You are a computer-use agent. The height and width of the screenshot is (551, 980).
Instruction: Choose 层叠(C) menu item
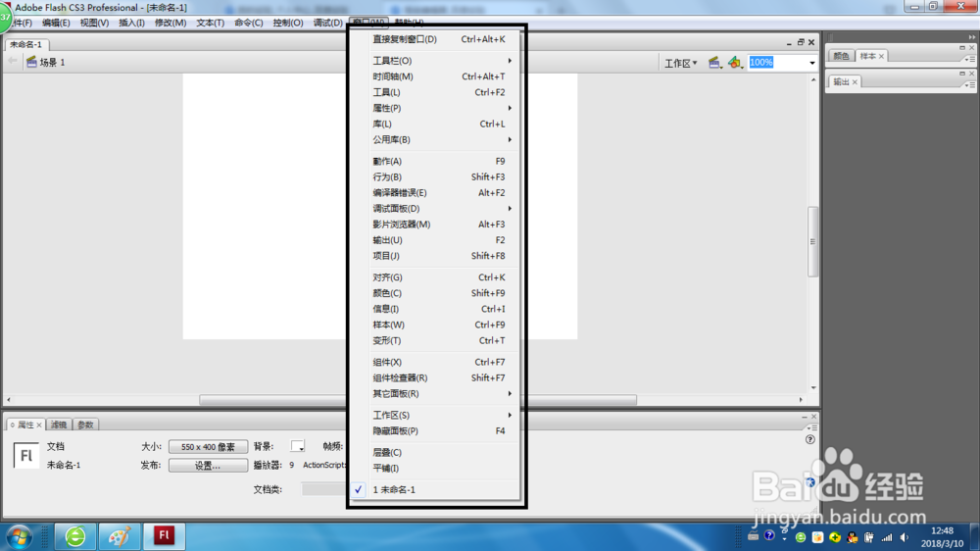[x=435, y=452]
